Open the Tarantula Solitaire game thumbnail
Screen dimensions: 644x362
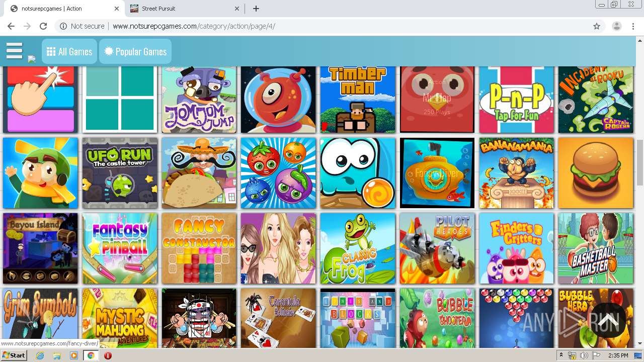[278, 318]
